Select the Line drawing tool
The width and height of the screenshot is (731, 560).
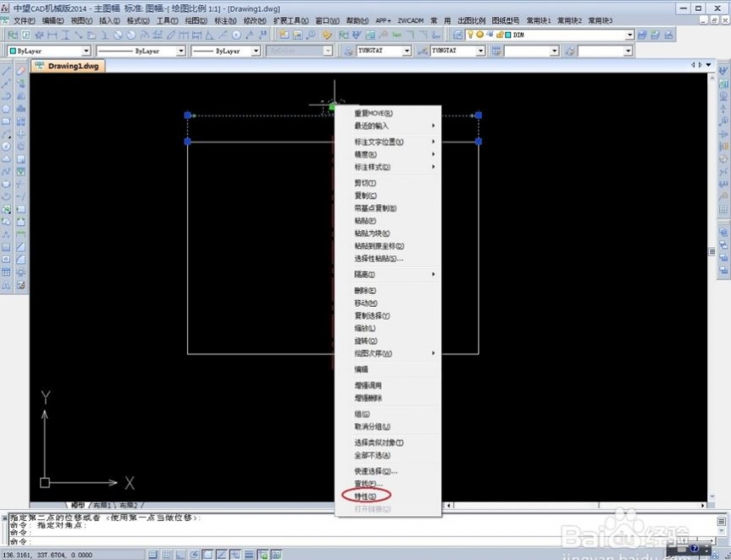point(6,71)
